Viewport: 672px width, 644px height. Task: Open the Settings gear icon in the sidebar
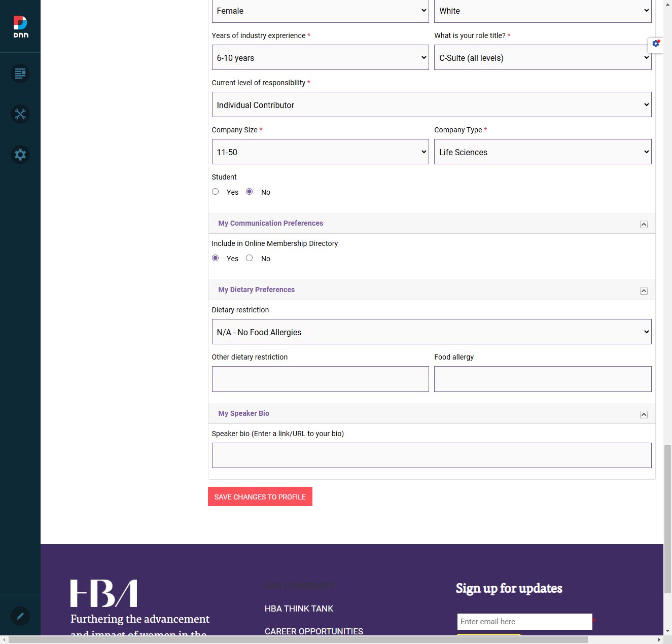pyautogui.click(x=20, y=155)
